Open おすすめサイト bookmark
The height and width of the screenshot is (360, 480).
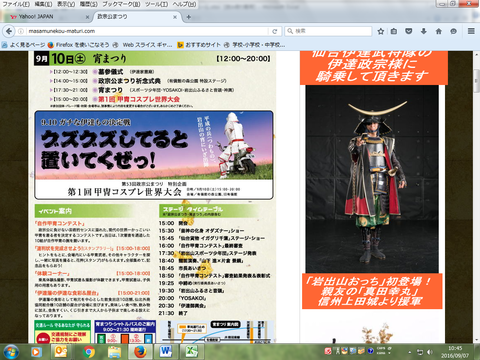(199, 45)
